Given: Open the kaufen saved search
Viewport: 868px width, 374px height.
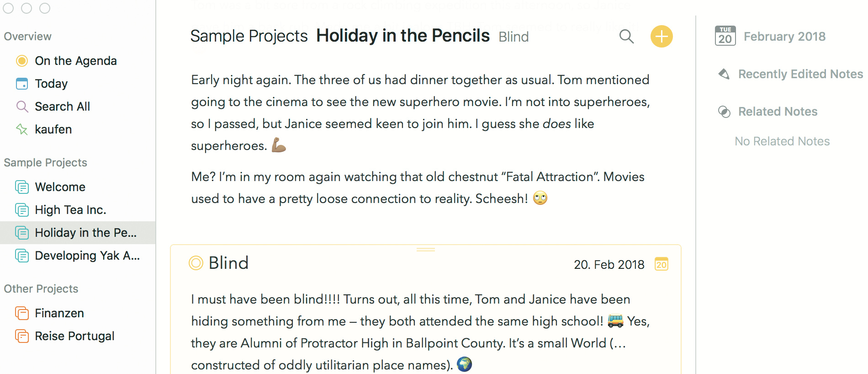Looking at the screenshot, I should (x=53, y=129).
